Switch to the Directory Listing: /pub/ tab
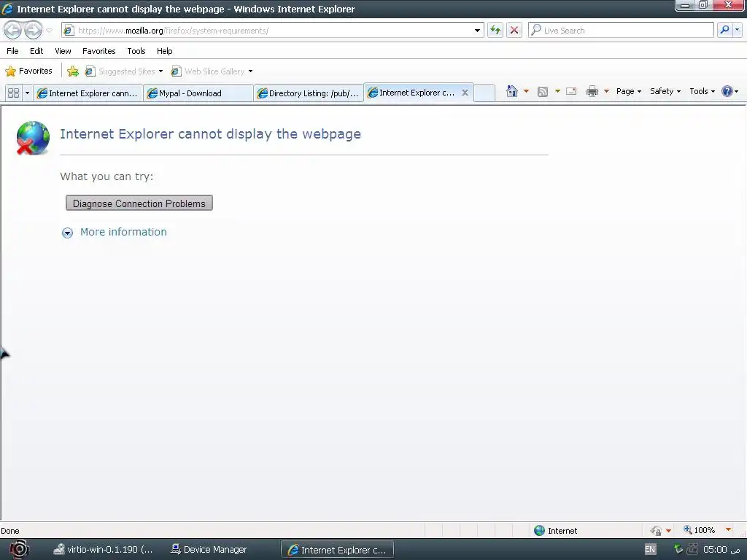 pyautogui.click(x=309, y=93)
